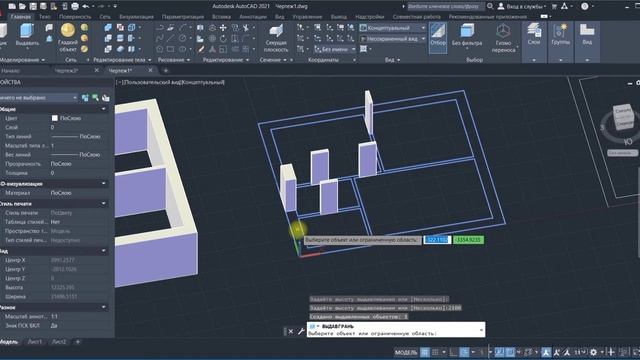Click the Open folder icon in quick access

[x=22, y=7]
